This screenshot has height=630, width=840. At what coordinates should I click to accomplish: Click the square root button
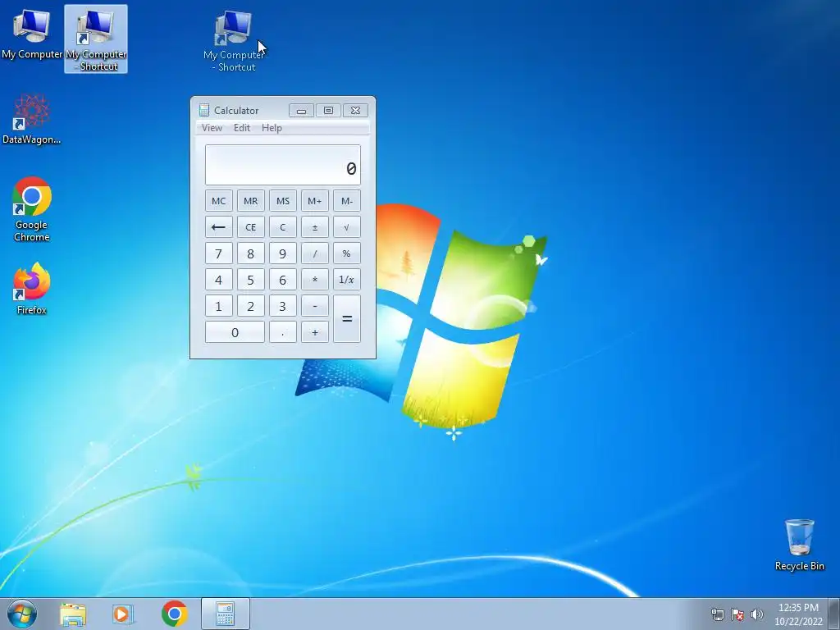click(x=347, y=227)
